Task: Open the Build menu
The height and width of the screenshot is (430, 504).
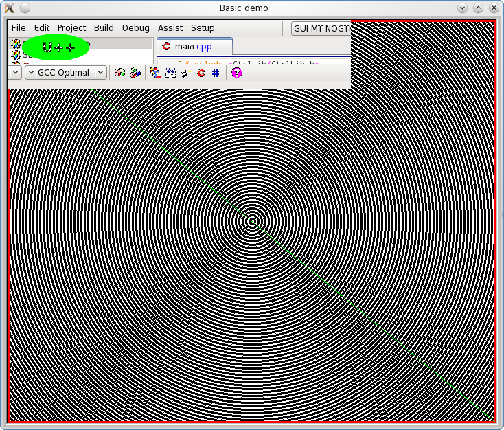Action: click(104, 28)
